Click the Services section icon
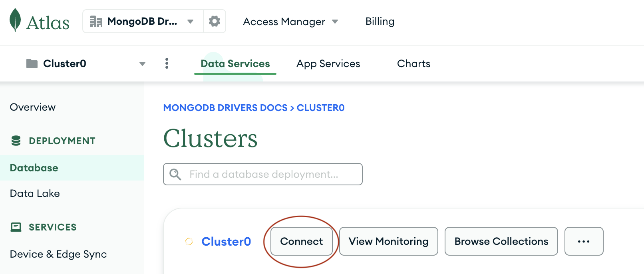 tap(16, 227)
